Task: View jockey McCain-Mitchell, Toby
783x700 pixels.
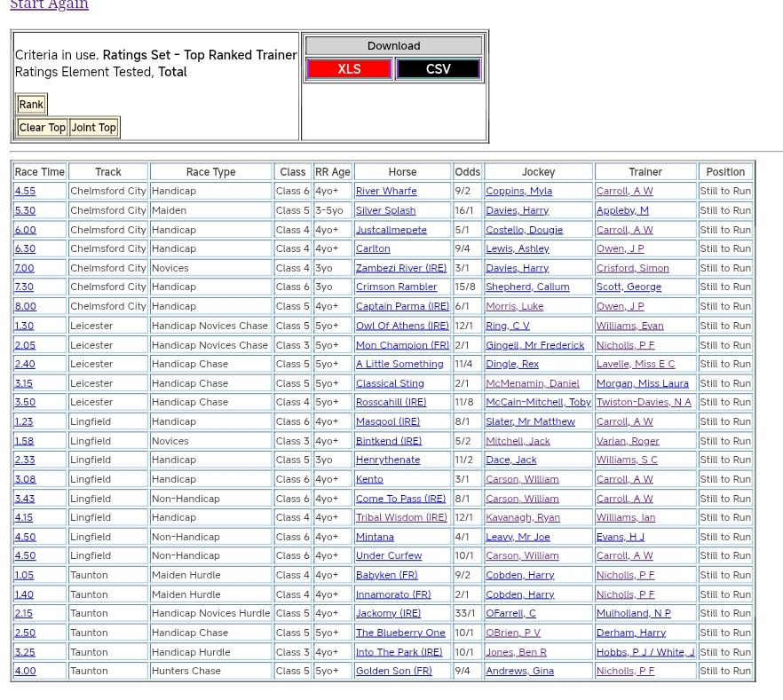Action: click(538, 402)
